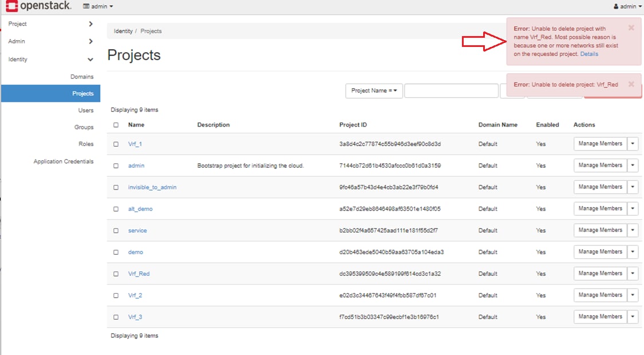Dismiss the Vrf_Red network error alert

pyautogui.click(x=631, y=28)
